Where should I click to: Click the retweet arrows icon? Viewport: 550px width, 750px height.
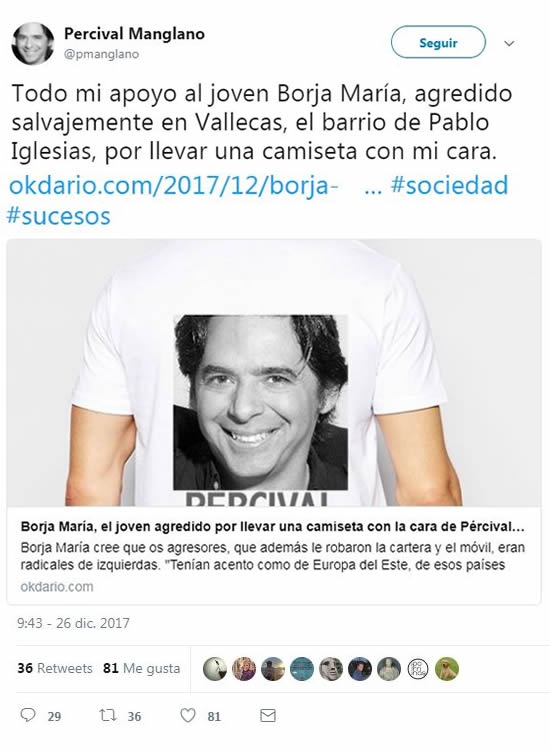point(108,715)
